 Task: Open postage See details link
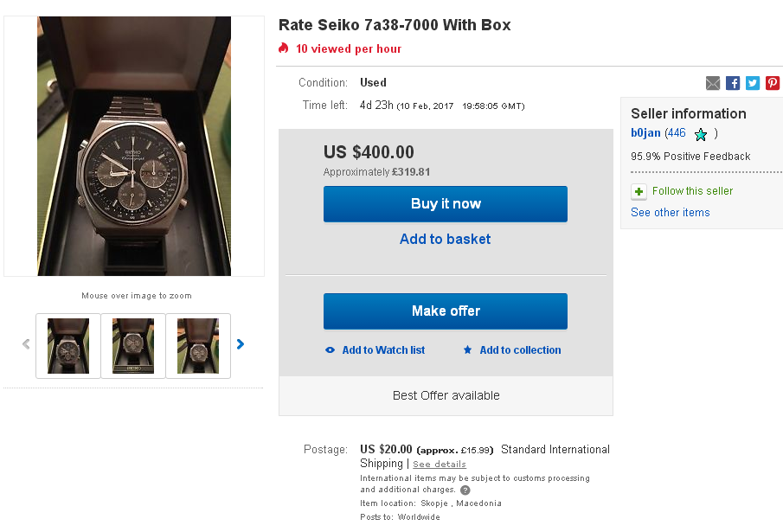pyautogui.click(x=439, y=465)
